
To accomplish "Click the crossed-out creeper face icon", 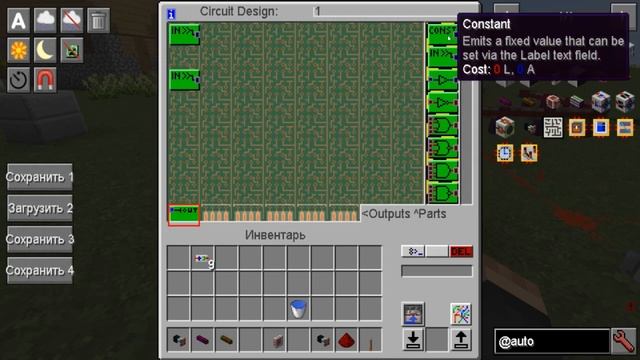I will [72, 50].
